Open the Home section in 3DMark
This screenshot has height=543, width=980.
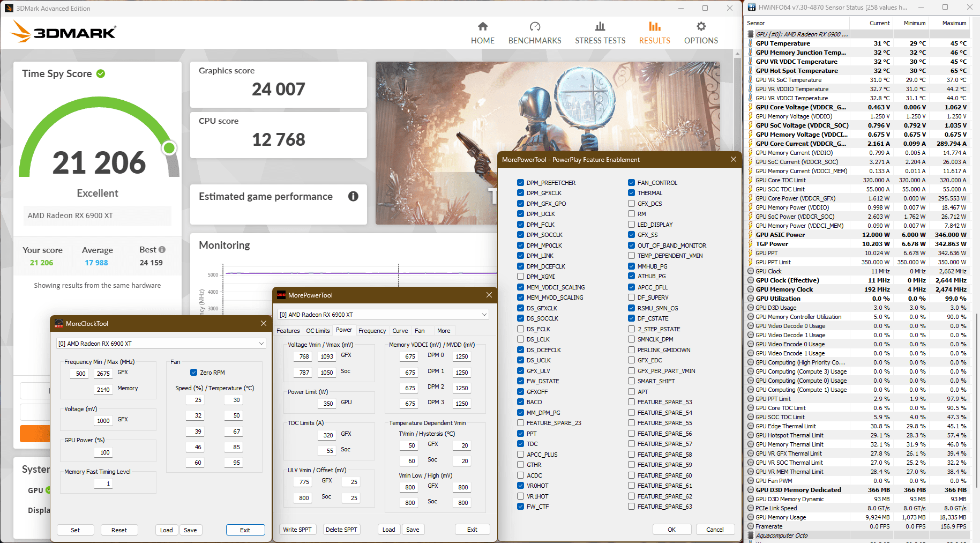[x=483, y=33]
